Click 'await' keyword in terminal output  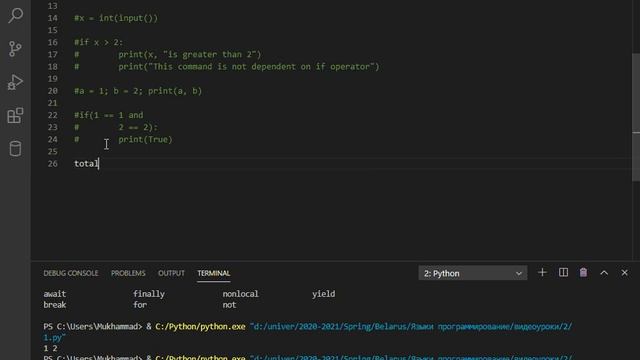coord(55,294)
